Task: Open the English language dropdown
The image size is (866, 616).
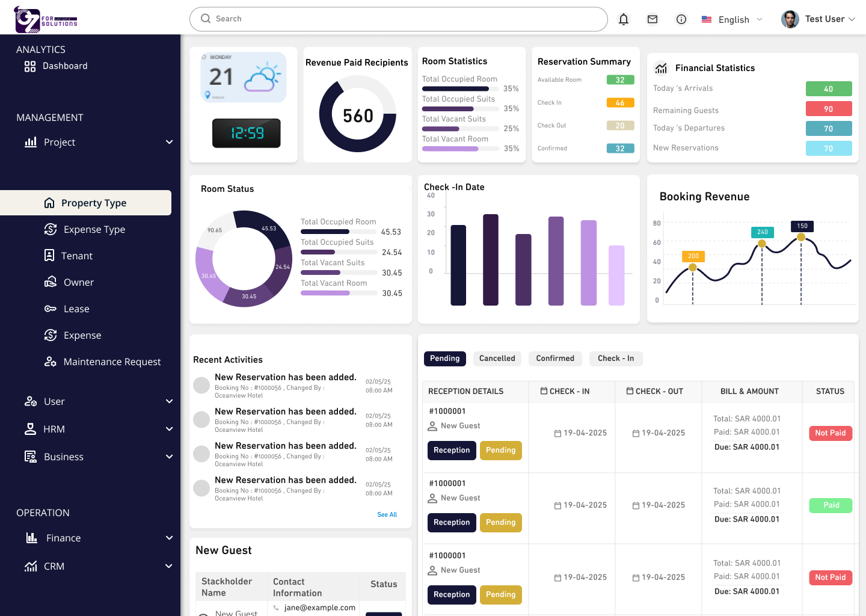Action: (732, 19)
